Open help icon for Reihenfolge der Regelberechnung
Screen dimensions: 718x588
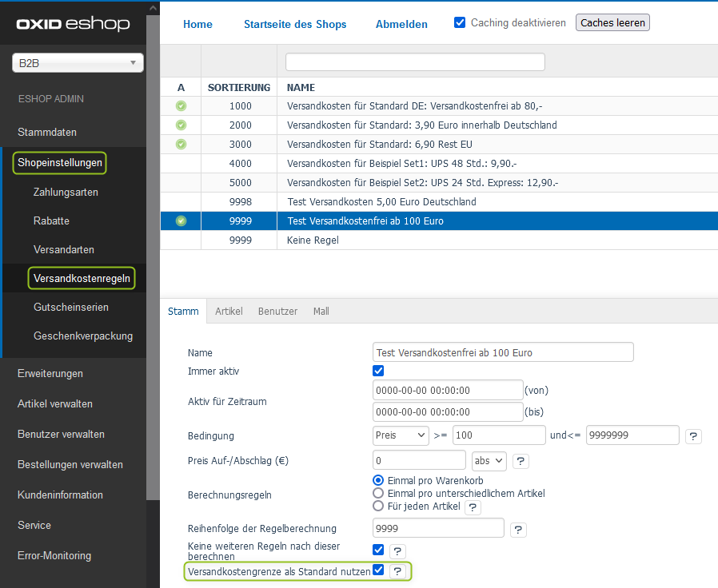click(x=518, y=530)
